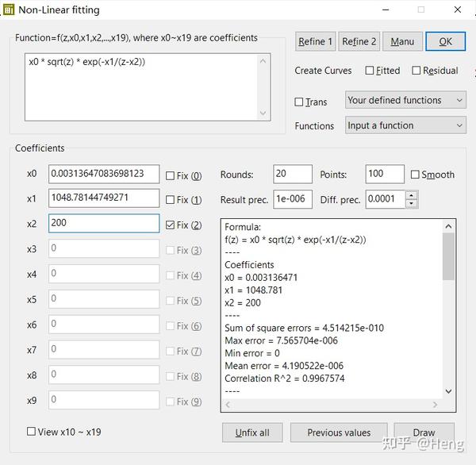Restore Previous values
476x465 pixels.
point(339,432)
